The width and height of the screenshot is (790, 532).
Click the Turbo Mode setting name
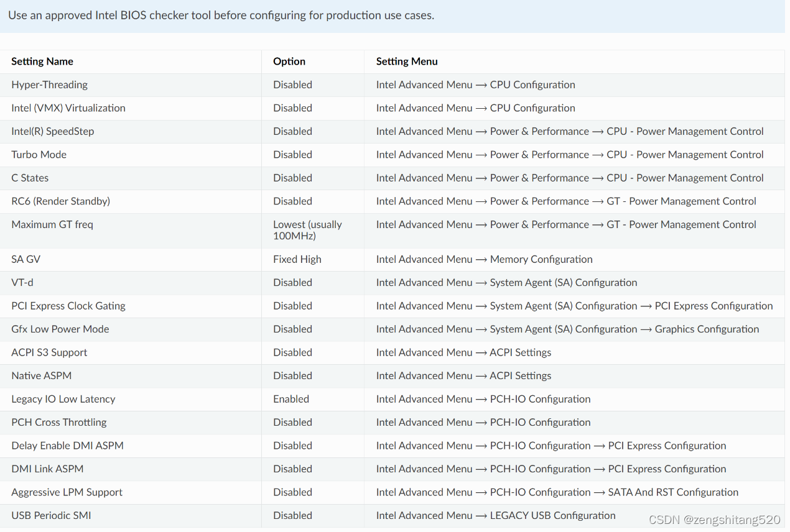(39, 155)
